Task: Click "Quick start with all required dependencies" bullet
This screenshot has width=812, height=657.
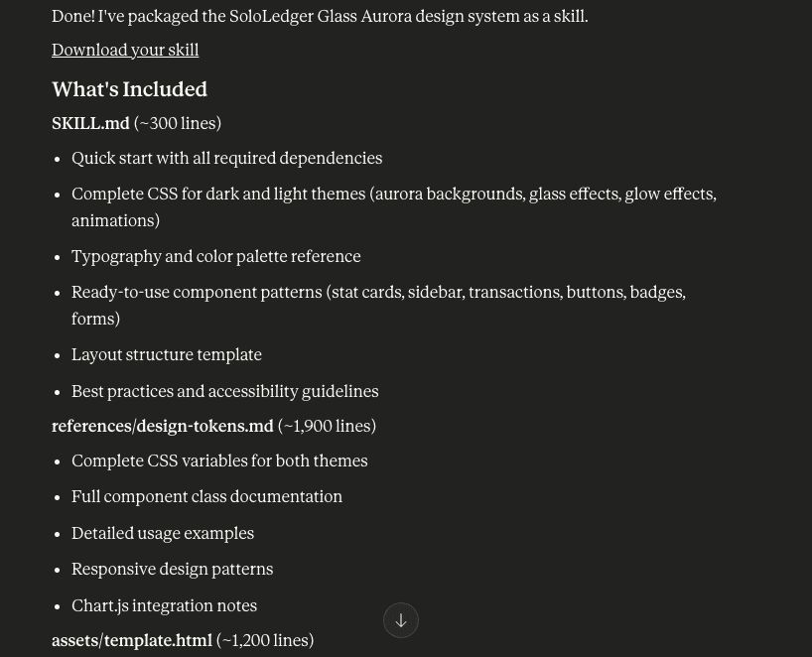Action: tap(226, 158)
